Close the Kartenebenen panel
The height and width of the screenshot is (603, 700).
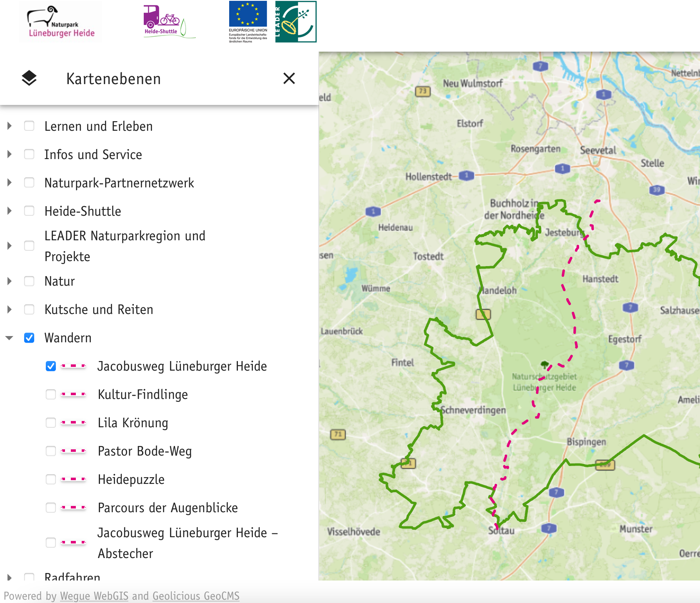click(x=289, y=78)
